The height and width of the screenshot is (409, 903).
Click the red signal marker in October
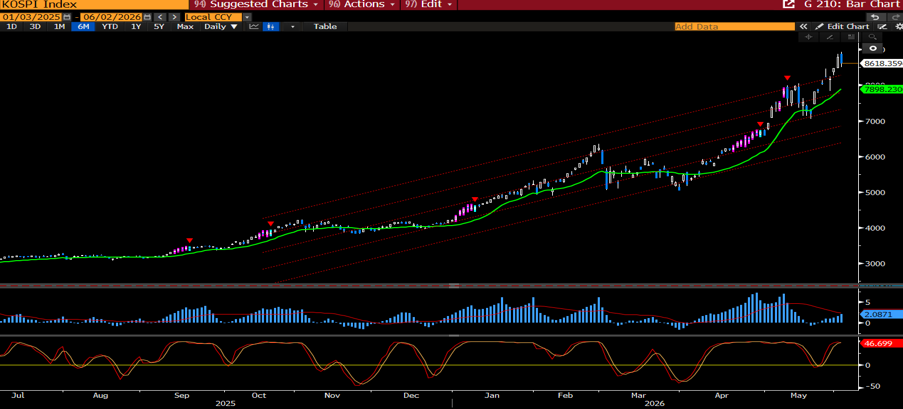click(x=271, y=224)
